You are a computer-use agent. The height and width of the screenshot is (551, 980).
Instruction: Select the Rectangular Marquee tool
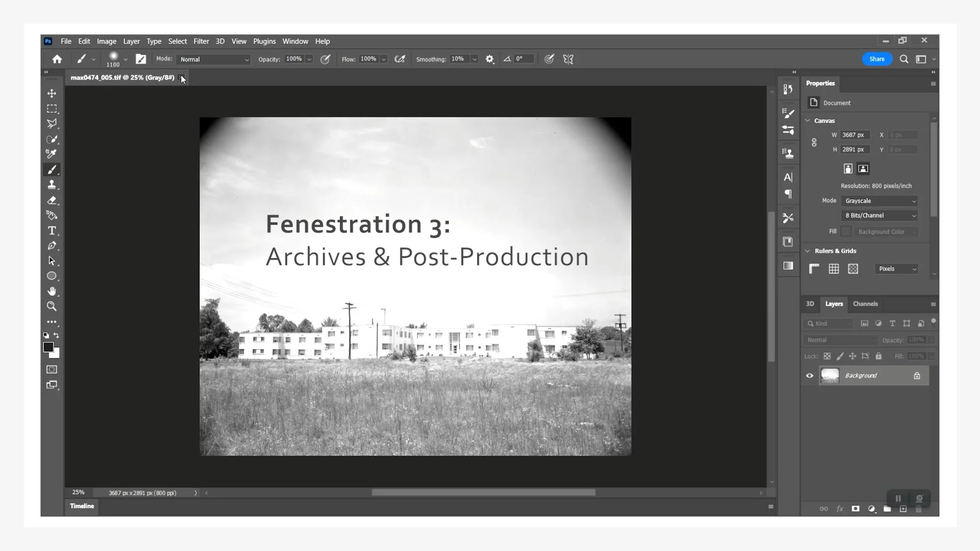click(x=52, y=109)
